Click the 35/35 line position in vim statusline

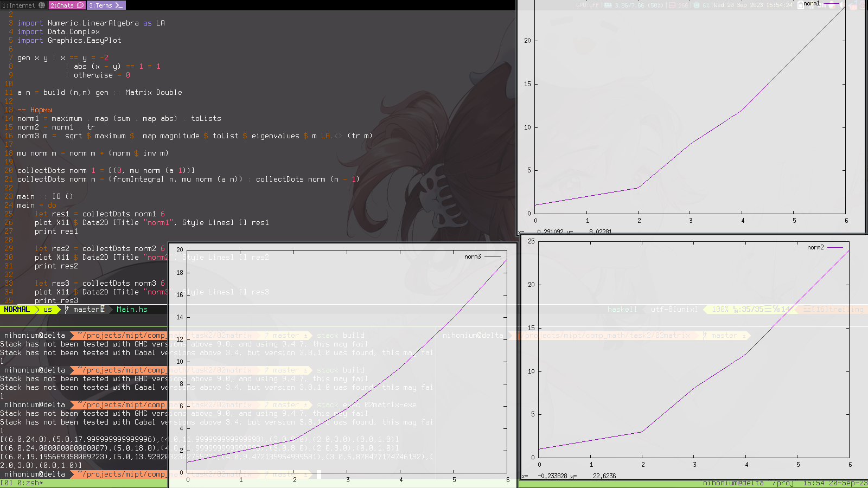(x=754, y=310)
